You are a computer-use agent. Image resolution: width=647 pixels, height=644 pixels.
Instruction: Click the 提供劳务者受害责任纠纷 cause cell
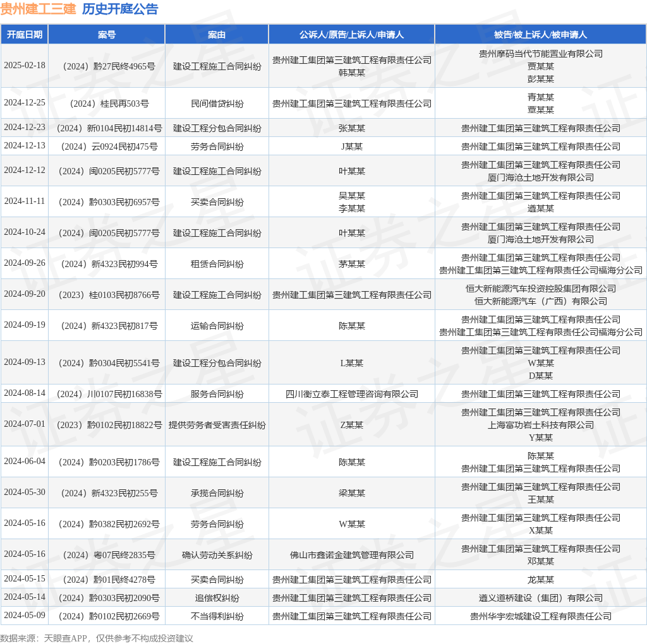217,425
